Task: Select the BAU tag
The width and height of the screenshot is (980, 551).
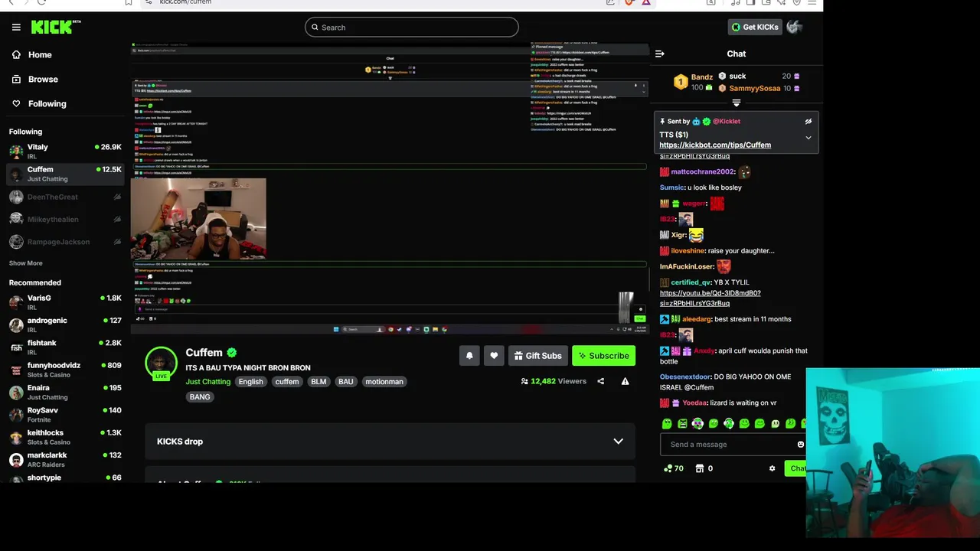Action: tap(346, 382)
